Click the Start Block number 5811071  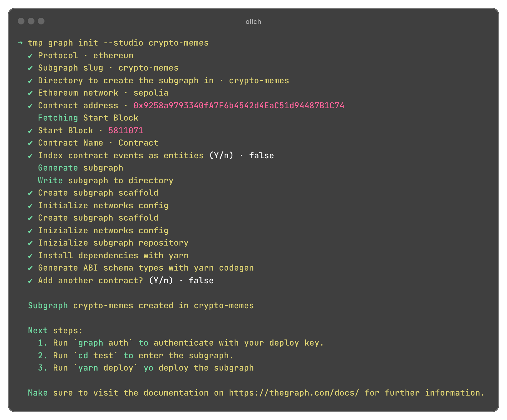[x=126, y=131]
